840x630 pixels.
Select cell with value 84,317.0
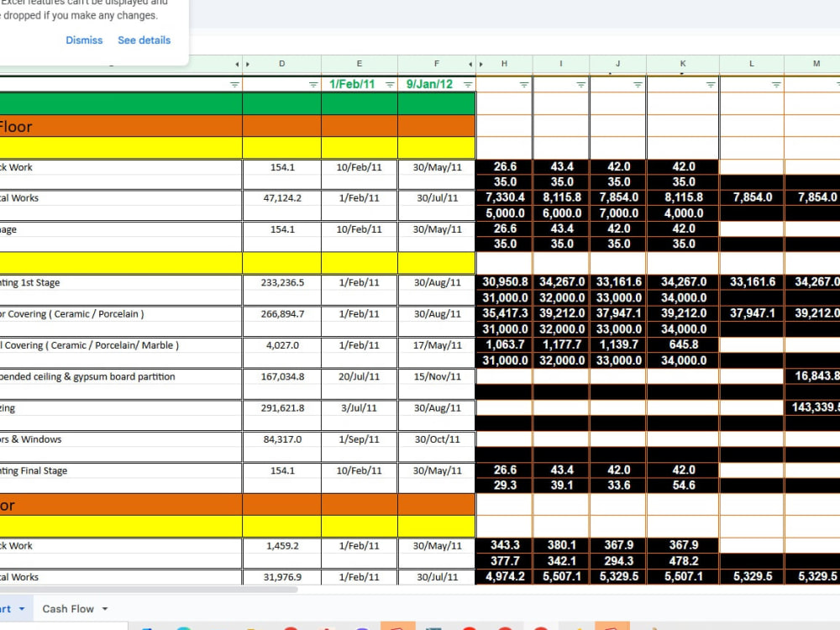pos(281,439)
